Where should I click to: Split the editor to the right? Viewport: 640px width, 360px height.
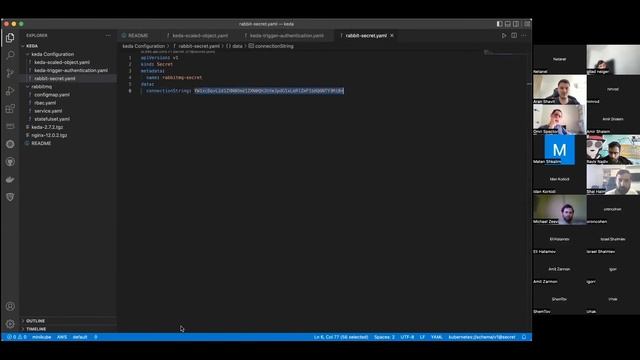(x=514, y=36)
